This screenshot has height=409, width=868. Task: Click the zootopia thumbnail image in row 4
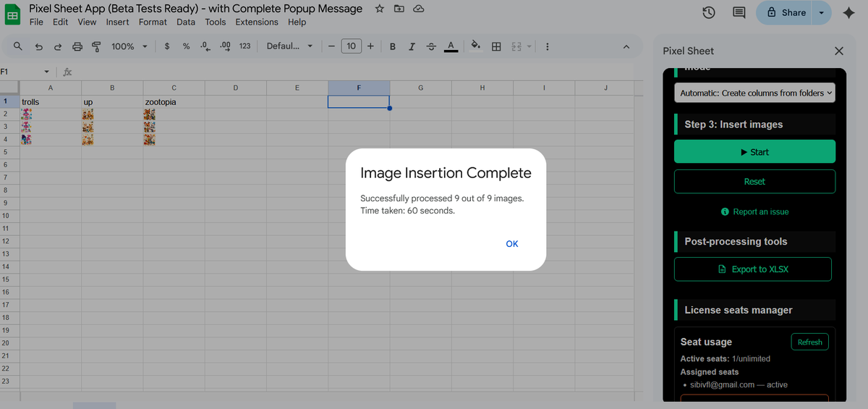(x=149, y=140)
